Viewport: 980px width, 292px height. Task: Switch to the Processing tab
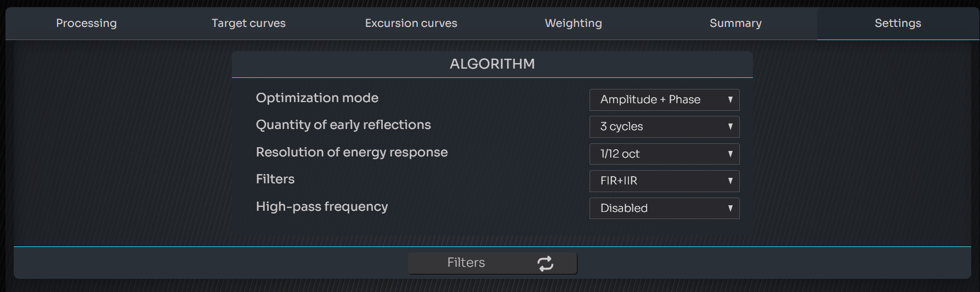coord(87,23)
